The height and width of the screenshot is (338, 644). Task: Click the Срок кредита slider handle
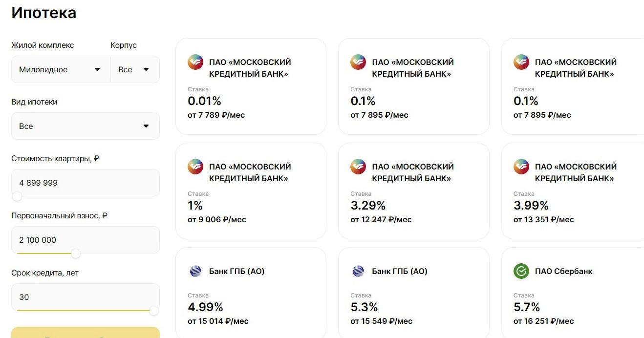154,311
